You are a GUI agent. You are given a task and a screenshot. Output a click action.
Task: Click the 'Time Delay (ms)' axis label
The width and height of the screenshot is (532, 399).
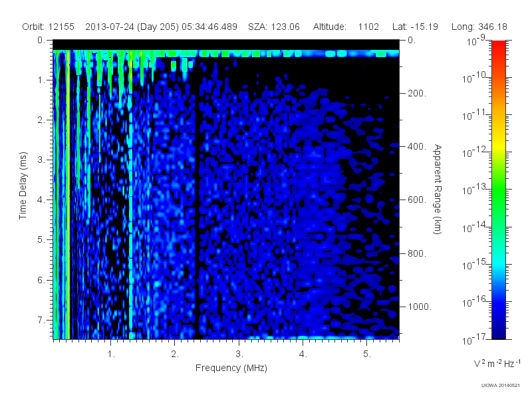pos(23,186)
